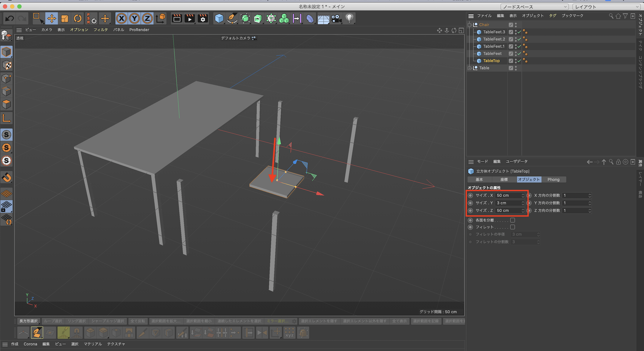
Task: Open Render Settings clapperboard gear icon
Action: [203, 19]
